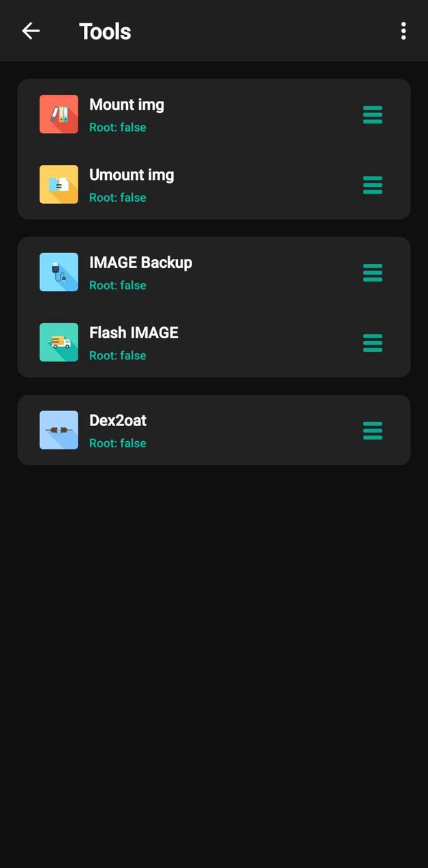Expand options for IMAGE Backup
This screenshot has width=428, height=868.
372,272
